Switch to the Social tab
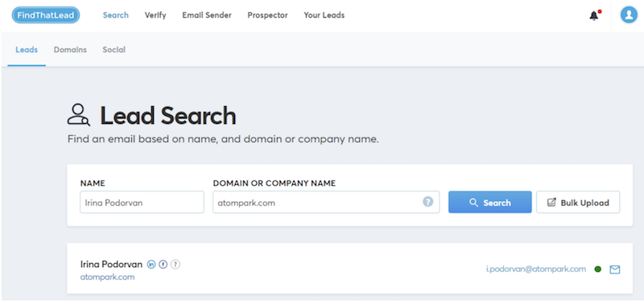Screen dimensions: 644x304 [x=114, y=50]
